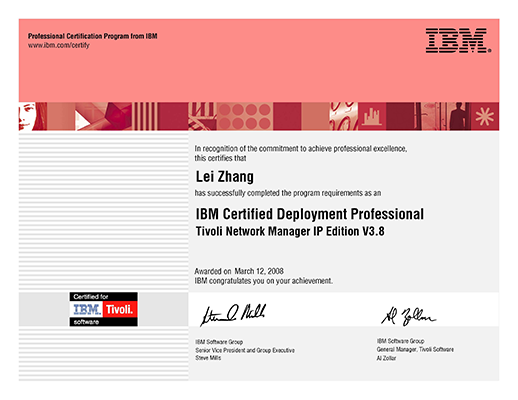Image resolution: width=518 pixels, height=400 pixels.
Task: Click 'Professional Certification Program from IBM' heading
Action: [x=92, y=36]
